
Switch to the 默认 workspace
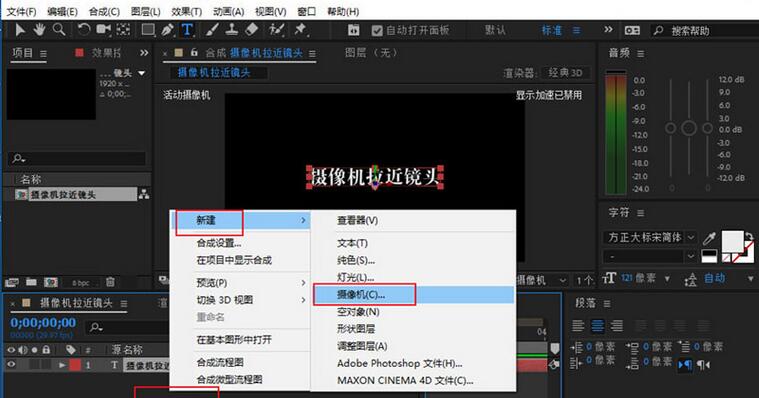(495, 30)
